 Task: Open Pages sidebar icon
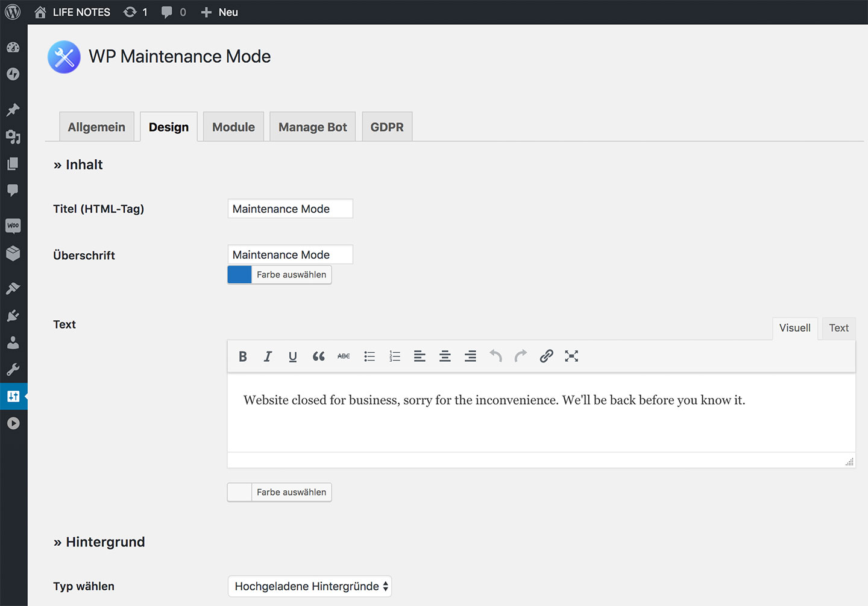tap(13, 163)
